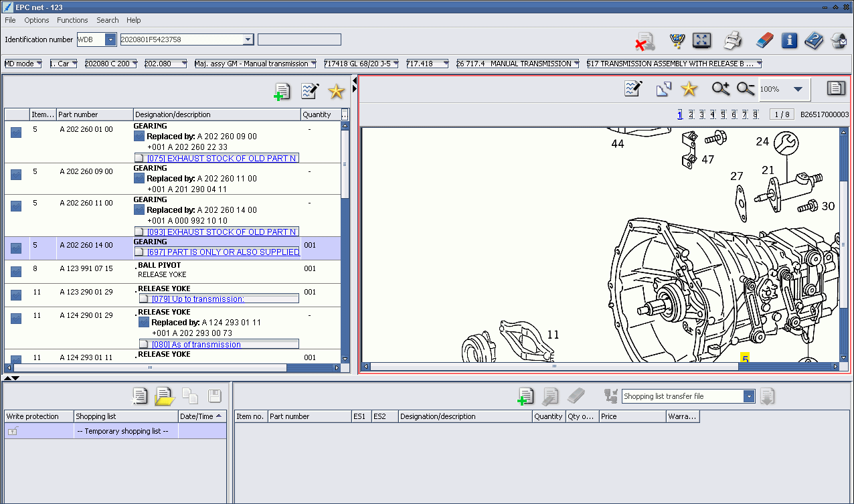The width and height of the screenshot is (854, 504).
Task: Open footnote [080] As of transmission
Action: (219, 345)
